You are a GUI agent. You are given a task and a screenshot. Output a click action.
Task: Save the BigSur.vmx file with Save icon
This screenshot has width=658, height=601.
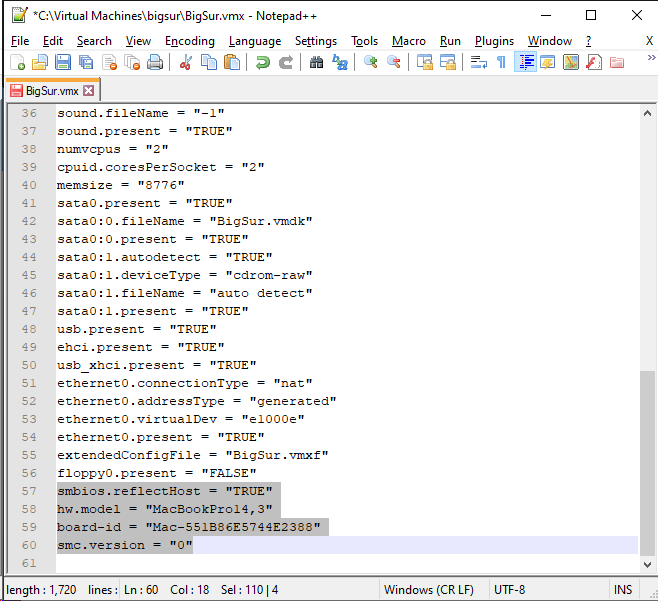(63, 63)
